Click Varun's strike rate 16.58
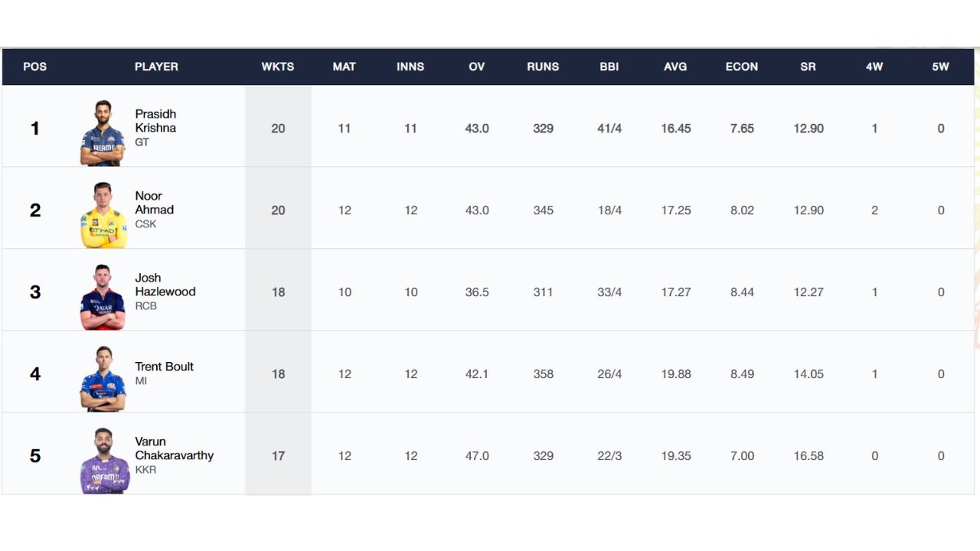The image size is (980, 551). click(x=808, y=456)
